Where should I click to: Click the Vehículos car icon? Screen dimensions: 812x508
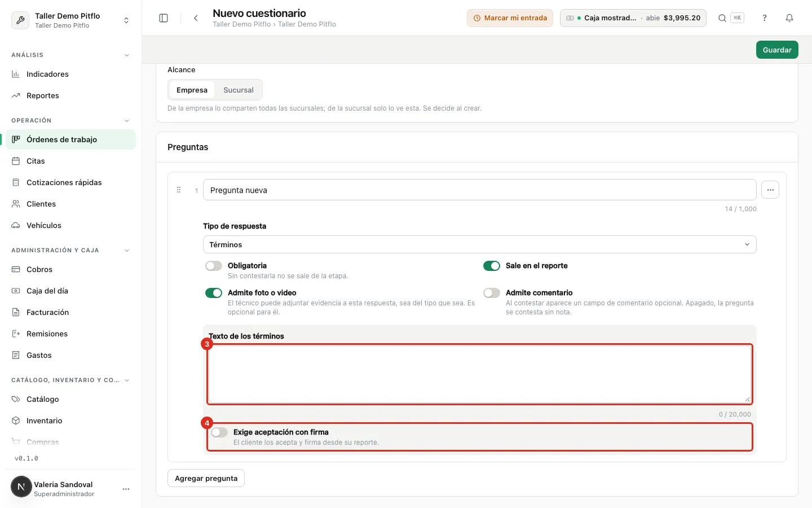tap(16, 225)
